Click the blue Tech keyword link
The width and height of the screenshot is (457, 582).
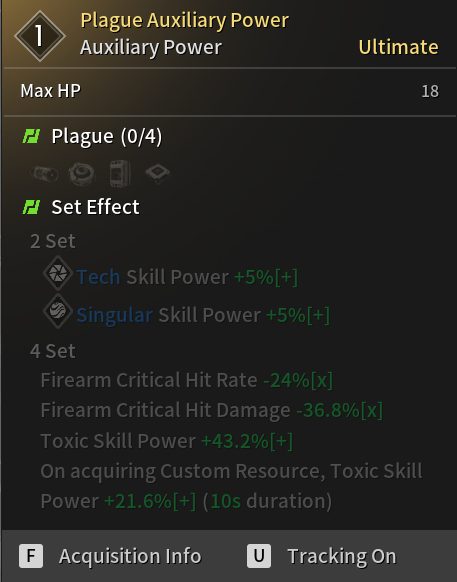pyautogui.click(x=98, y=277)
